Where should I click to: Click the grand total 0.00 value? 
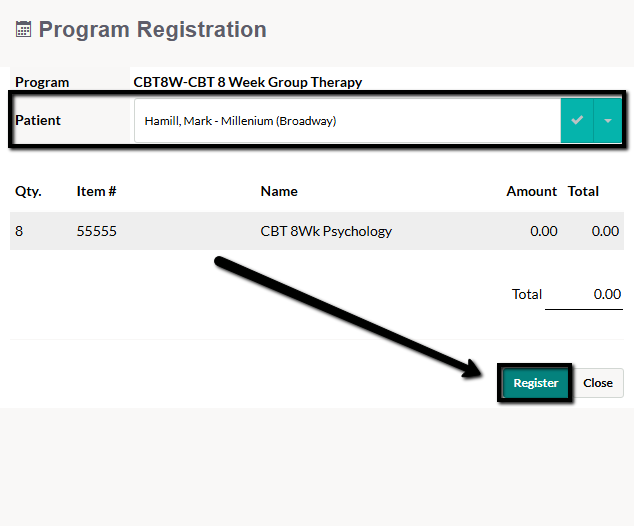607,294
